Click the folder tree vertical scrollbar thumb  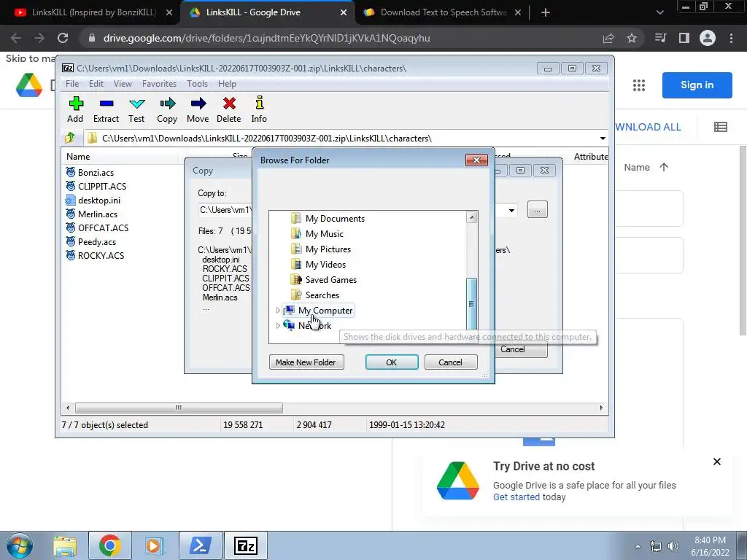(472, 304)
